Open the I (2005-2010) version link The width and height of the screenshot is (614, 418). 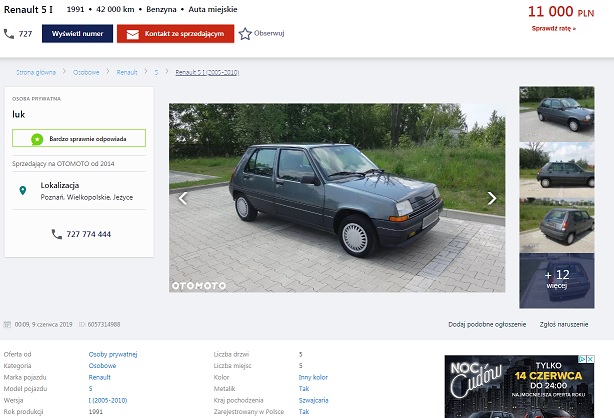tap(108, 400)
